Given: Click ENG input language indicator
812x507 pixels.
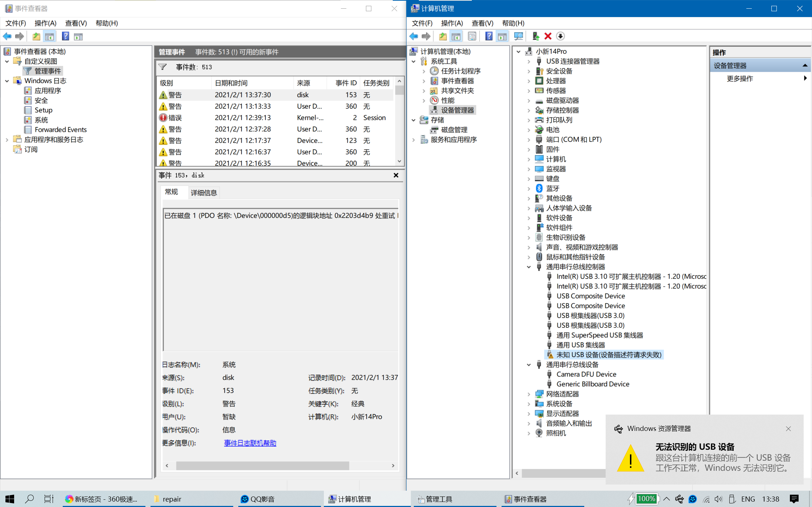Looking at the screenshot, I should (748, 499).
